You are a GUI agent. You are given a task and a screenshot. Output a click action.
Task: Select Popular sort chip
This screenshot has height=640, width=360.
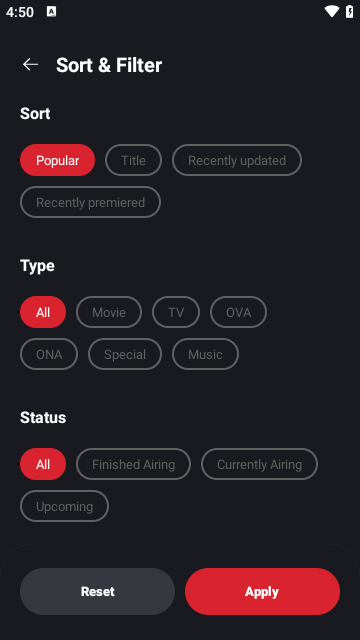pos(58,160)
